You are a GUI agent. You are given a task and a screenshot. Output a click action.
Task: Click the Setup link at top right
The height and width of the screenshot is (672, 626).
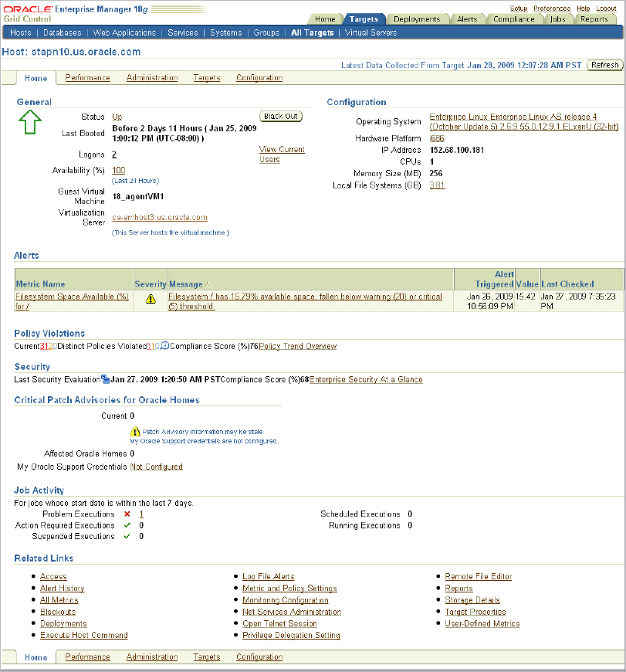(x=519, y=8)
